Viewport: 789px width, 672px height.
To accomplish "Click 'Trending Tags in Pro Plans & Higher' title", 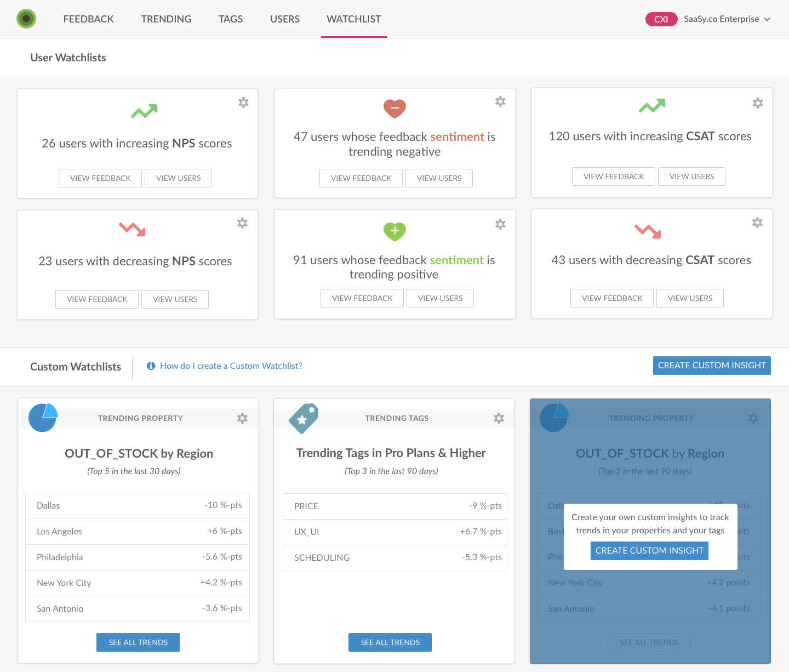I will coord(391,453).
